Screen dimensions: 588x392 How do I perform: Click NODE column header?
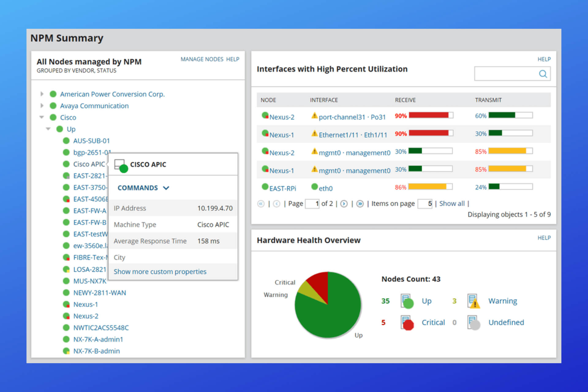268,100
